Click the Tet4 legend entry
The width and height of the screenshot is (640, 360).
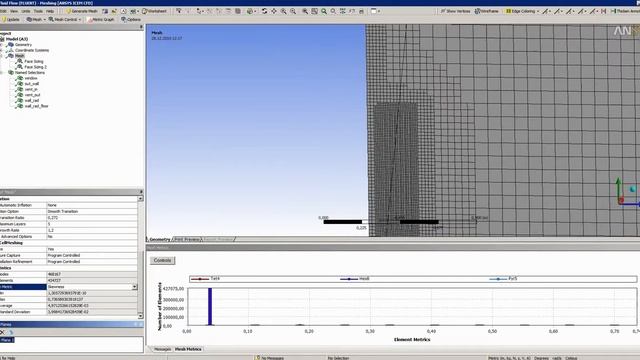(x=205, y=279)
